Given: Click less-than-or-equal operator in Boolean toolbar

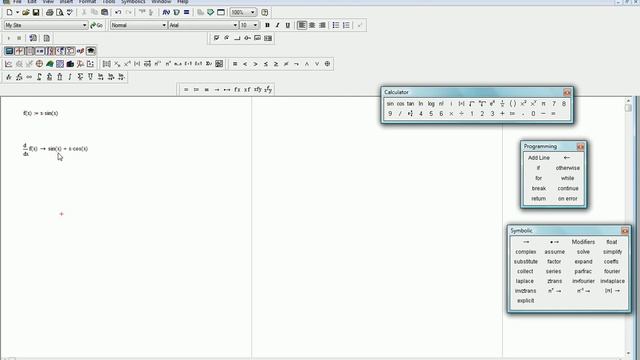Looking at the screenshot, I should point(266,64).
